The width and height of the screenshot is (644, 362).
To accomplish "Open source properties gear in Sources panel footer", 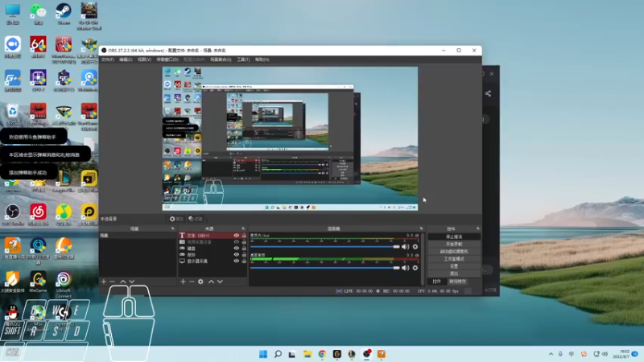I will point(200,282).
